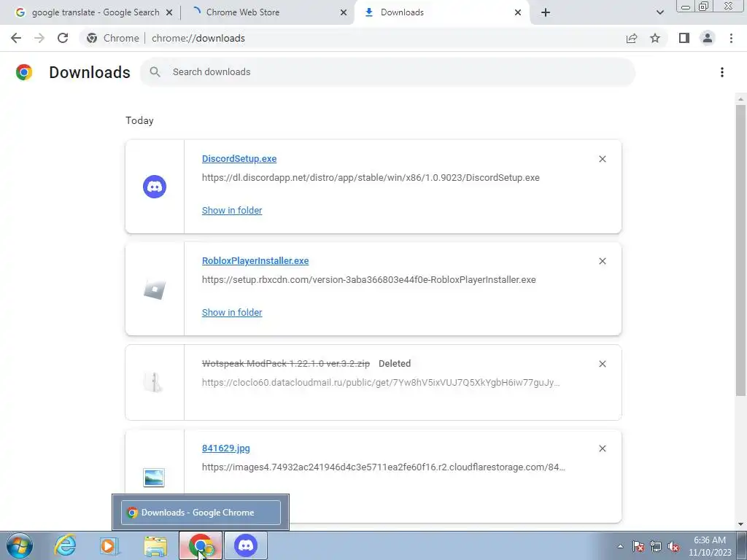The height and width of the screenshot is (560, 747).
Task: Open the RobloxPlayerInstaller.exe file link
Action: pos(255,260)
